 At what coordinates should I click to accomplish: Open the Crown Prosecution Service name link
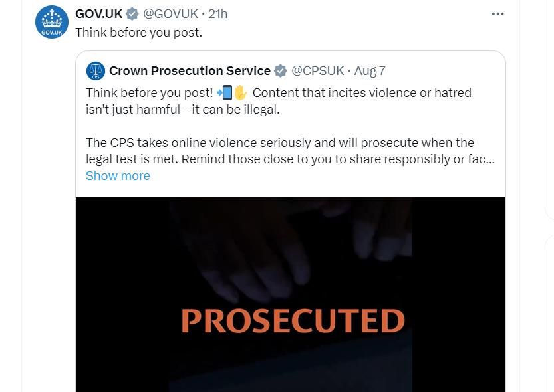(x=190, y=71)
